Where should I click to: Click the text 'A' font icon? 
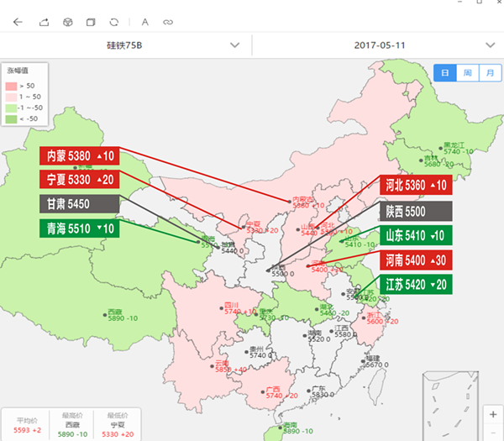tap(145, 22)
